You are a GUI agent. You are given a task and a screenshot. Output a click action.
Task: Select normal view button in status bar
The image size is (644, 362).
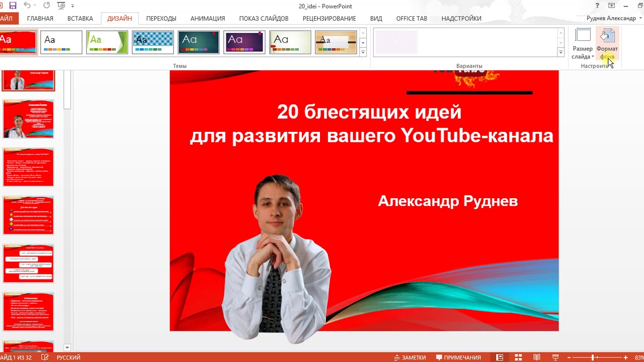click(x=500, y=357)
